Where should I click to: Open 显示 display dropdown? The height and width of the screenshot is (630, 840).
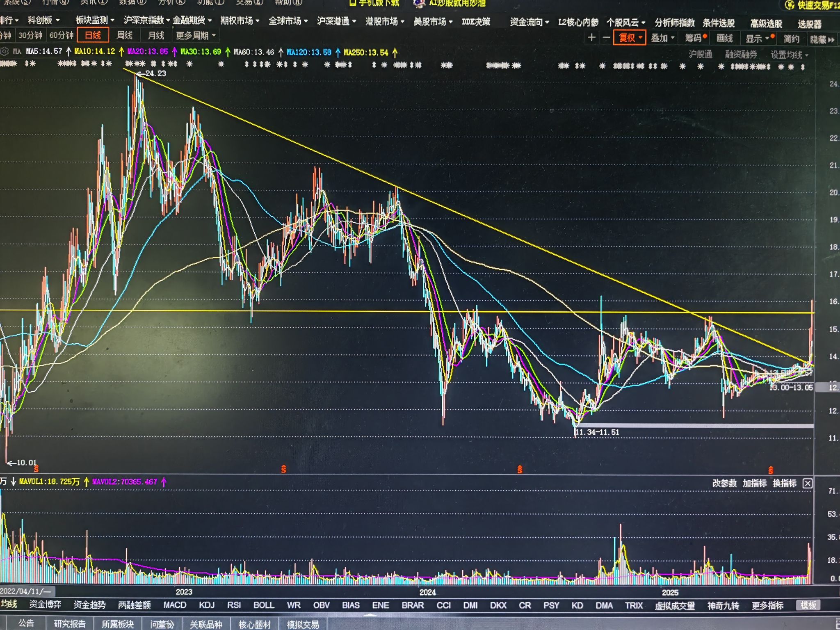757,39
